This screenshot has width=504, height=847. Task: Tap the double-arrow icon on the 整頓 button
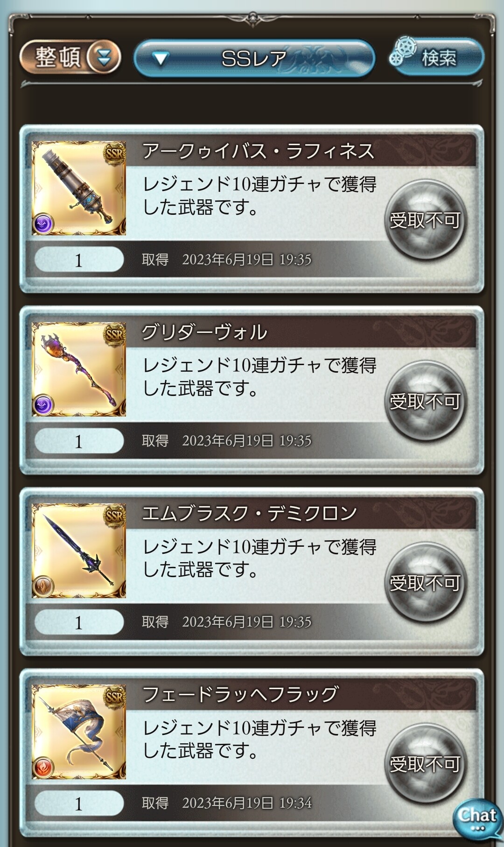[x=104, y=57]
